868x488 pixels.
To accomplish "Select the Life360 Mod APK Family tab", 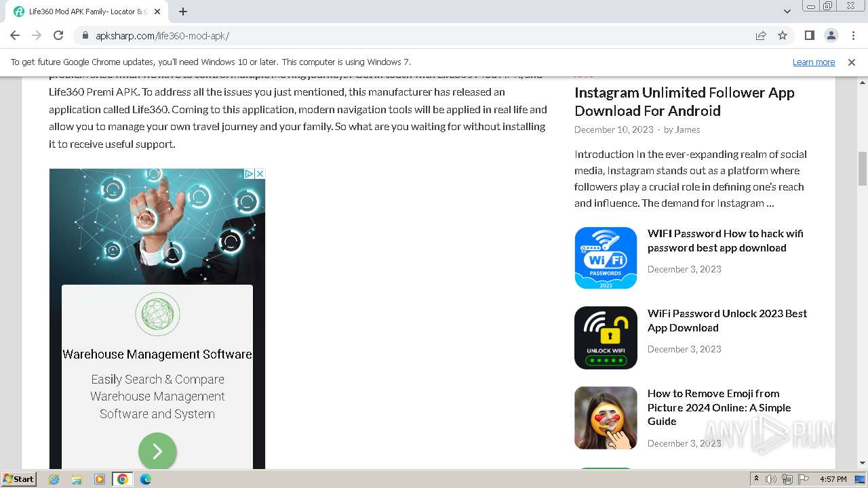I will pos(87,12).
